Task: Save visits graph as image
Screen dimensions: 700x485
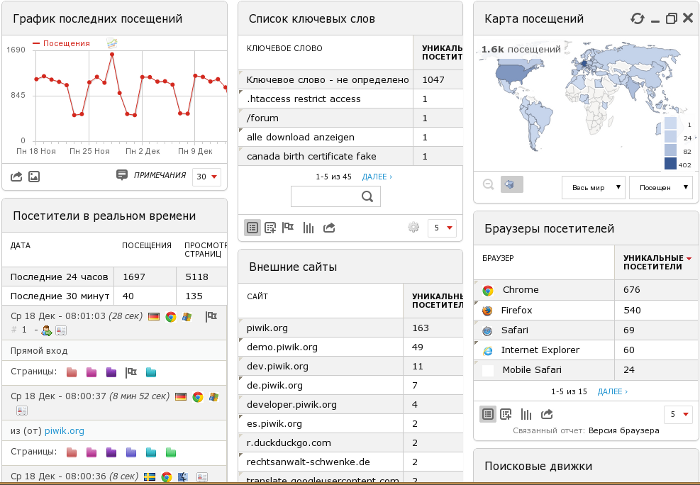Action: (34, 176)
